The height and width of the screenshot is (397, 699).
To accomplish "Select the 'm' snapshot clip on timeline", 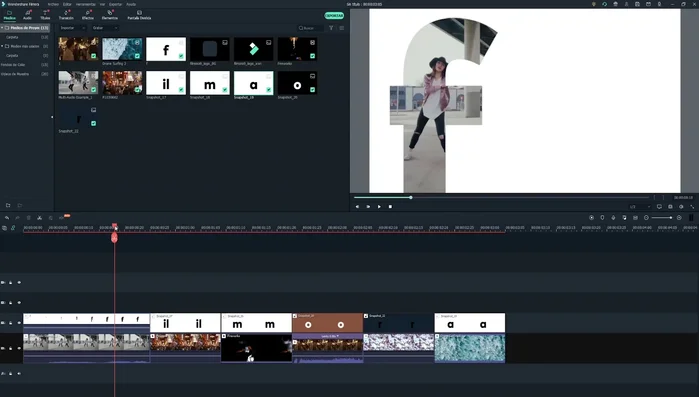I will (256, 323).
